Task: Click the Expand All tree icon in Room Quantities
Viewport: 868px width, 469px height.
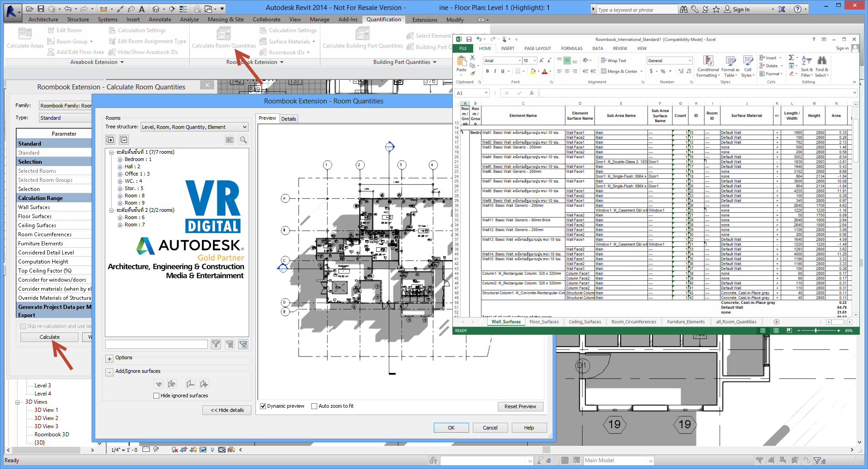Action: coord(110,140)
